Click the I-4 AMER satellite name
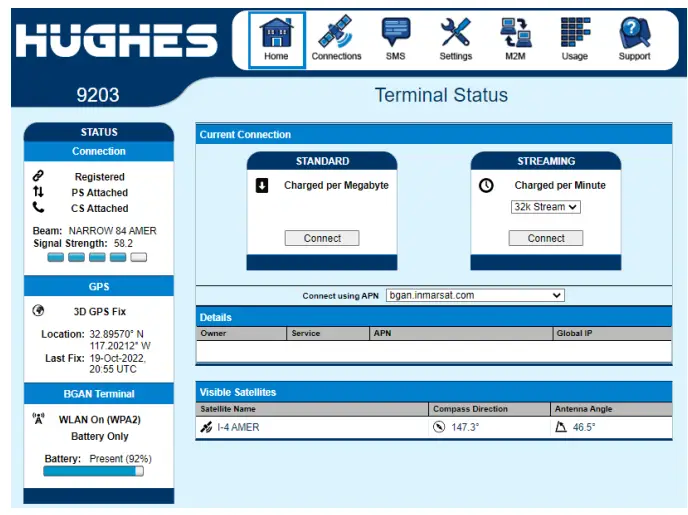This screenshot has height=515, width=688. pos(238,427)
